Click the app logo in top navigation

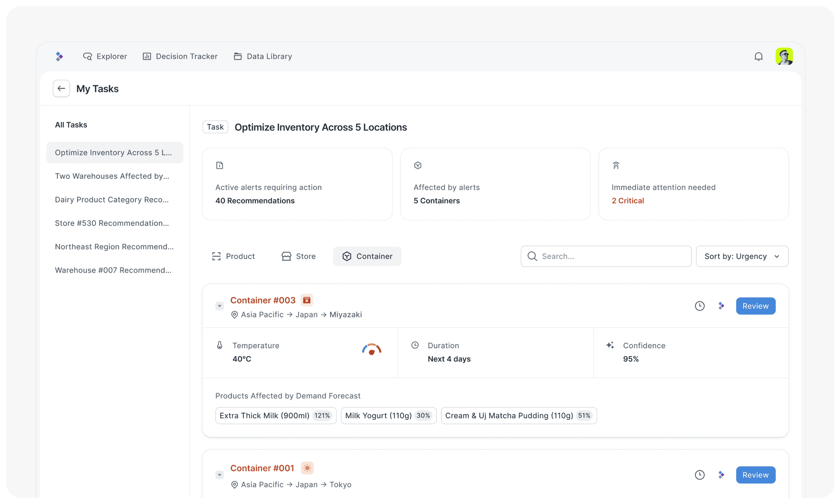tap(59, 57)
